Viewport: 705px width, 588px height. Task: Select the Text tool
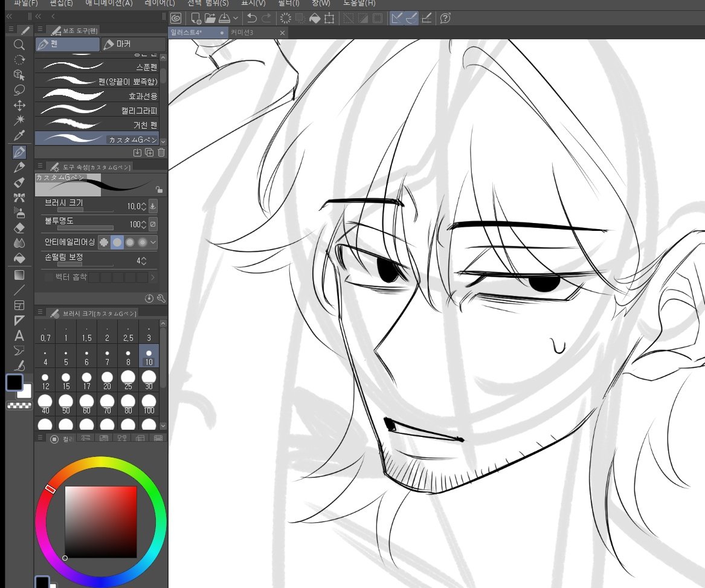pos(19,335)
